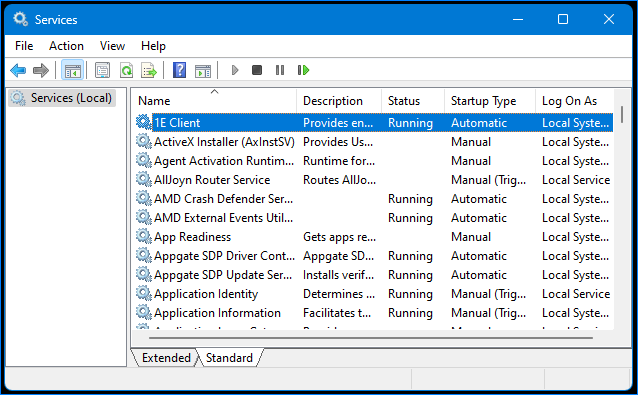This screenshot has height=395, width=638.
Task: Open the View menu
Action: (x=112, y=46)
